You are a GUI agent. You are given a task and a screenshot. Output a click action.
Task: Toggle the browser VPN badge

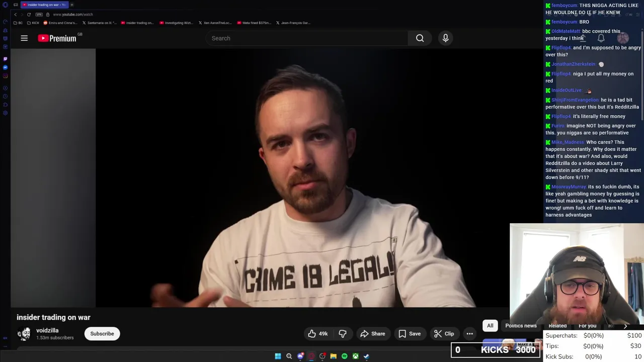(39, 15)
